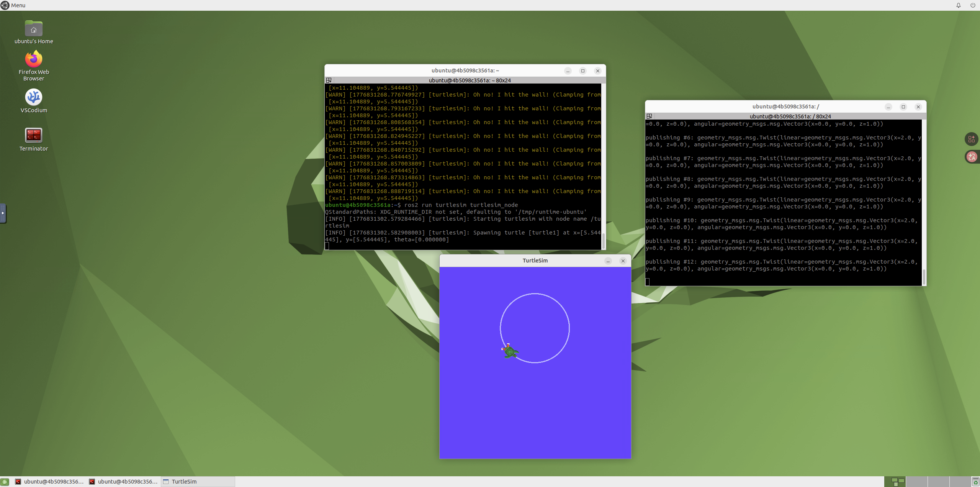Click the notification bell in the top panel
Screen dimensions: 980x487
click(x=958, y=5)
